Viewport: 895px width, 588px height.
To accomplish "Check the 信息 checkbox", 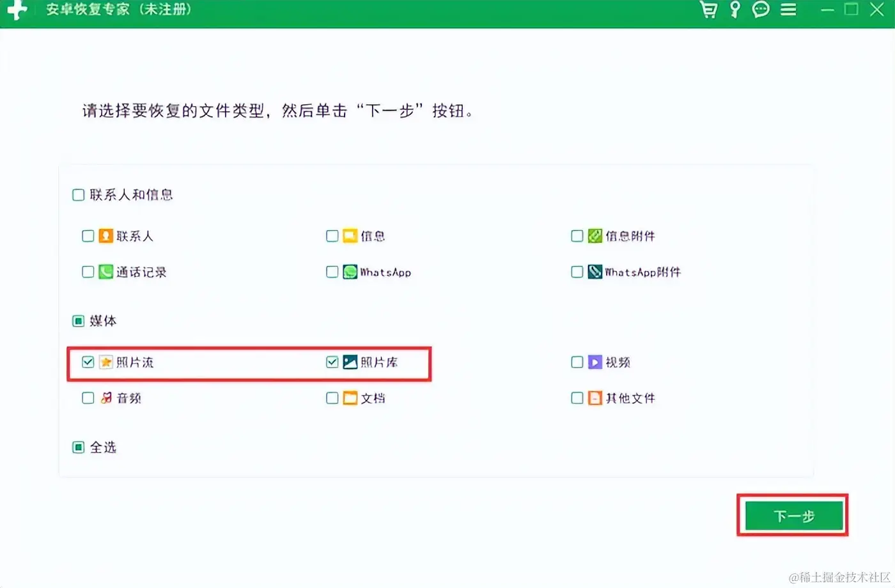I will [332, 236].
